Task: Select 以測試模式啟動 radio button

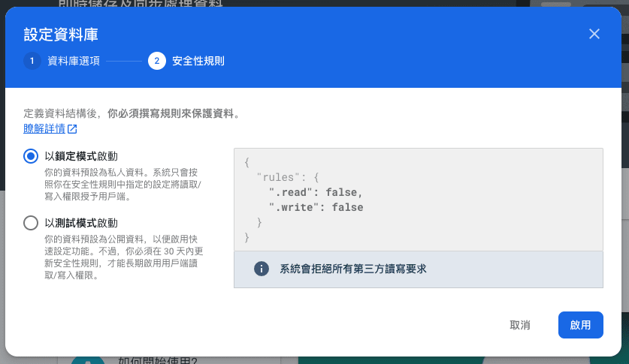Action: [x=31, y=223]
